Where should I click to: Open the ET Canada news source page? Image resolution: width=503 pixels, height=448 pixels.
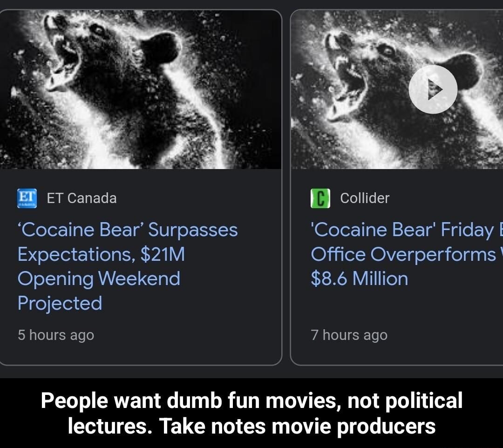(82, 198)
